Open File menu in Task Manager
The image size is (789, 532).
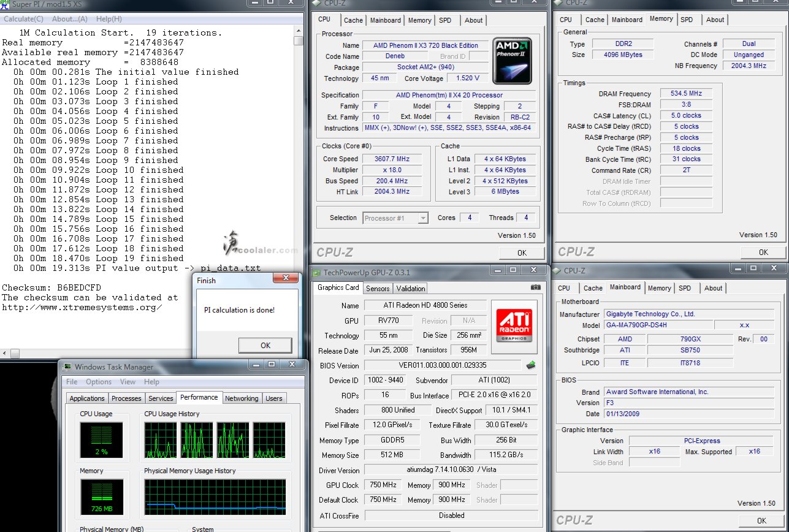[x=72, y=382]
